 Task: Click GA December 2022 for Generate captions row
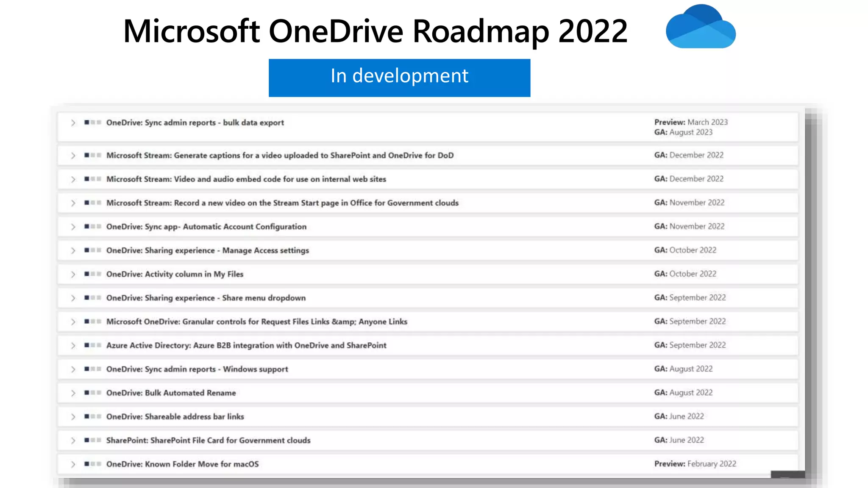point(689,155)
